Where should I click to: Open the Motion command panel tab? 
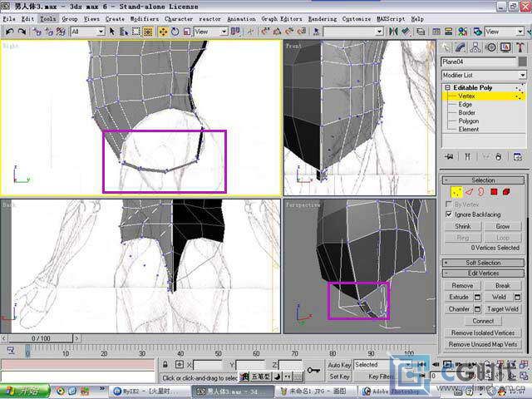[491, 47]
